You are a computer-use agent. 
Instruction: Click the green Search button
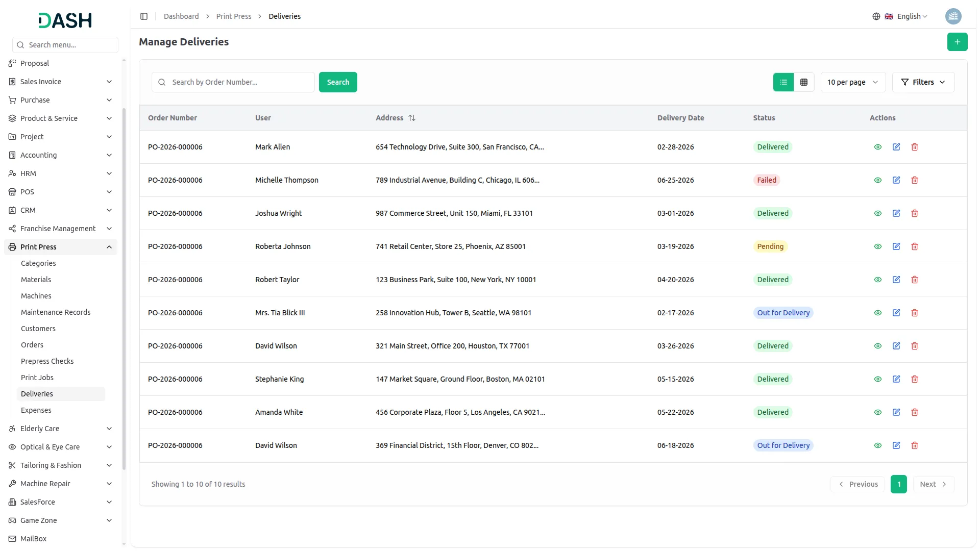[337, 82]
